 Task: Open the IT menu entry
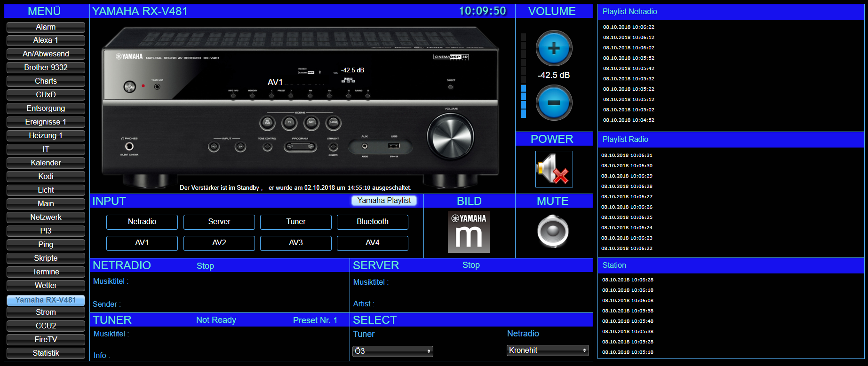click(46, 149)
